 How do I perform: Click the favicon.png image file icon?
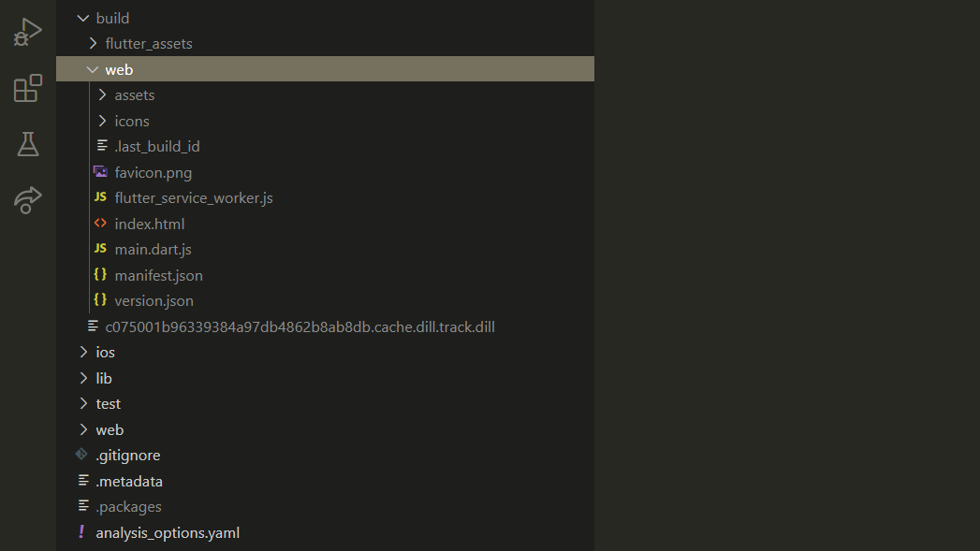pos(100,172)
